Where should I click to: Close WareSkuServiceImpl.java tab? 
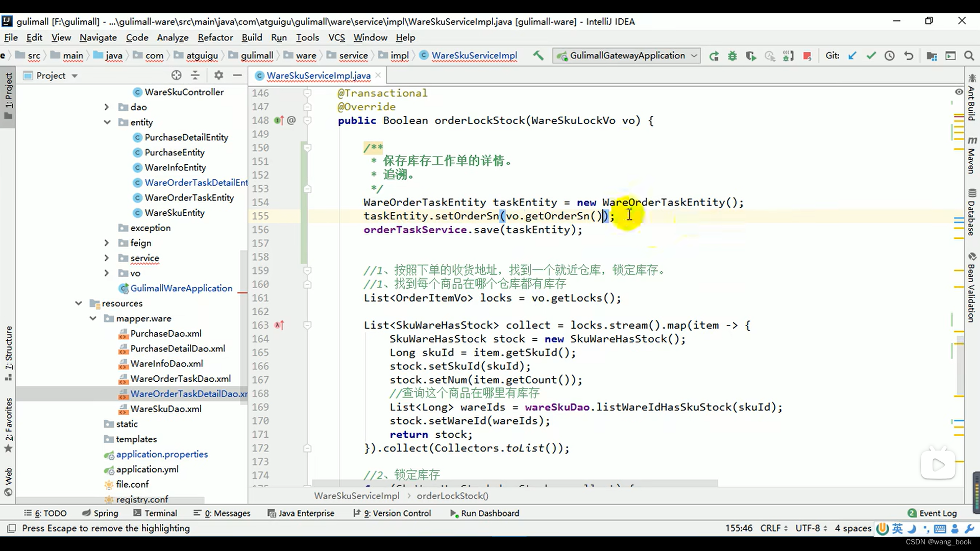point(378,75)
